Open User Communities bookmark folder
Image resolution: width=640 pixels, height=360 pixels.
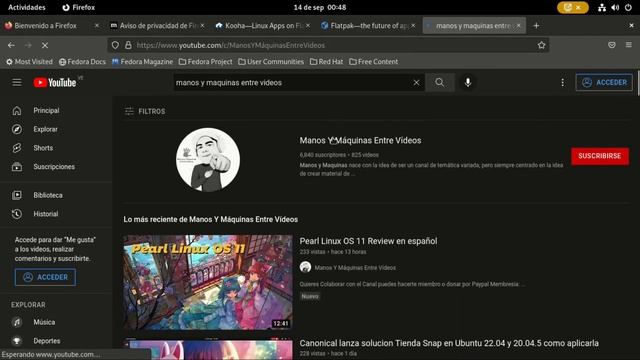click(271, 62)
